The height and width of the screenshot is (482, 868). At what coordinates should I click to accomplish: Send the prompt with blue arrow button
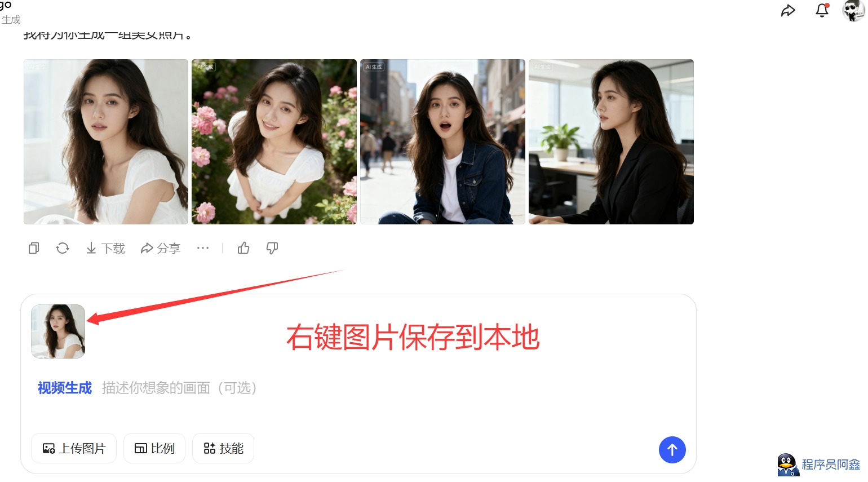tap(672, 450)
